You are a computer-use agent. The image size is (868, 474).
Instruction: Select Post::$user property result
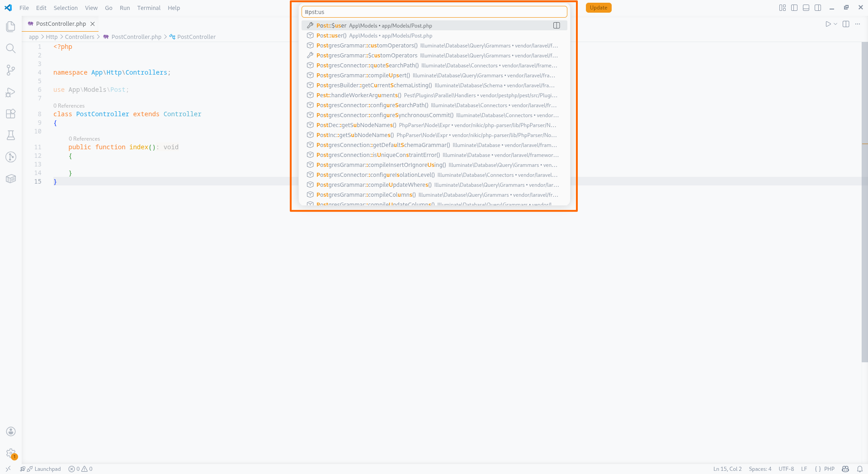[434, 26]
